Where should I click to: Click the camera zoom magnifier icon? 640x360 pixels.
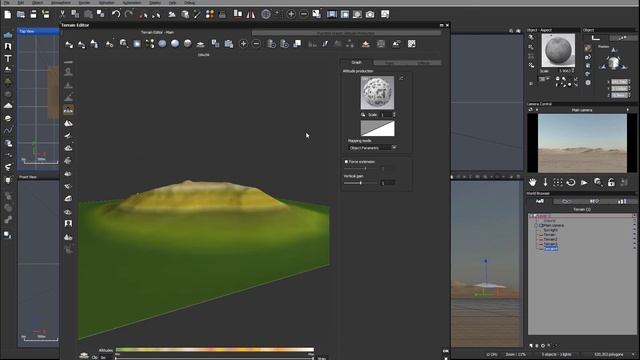point(598,182)
